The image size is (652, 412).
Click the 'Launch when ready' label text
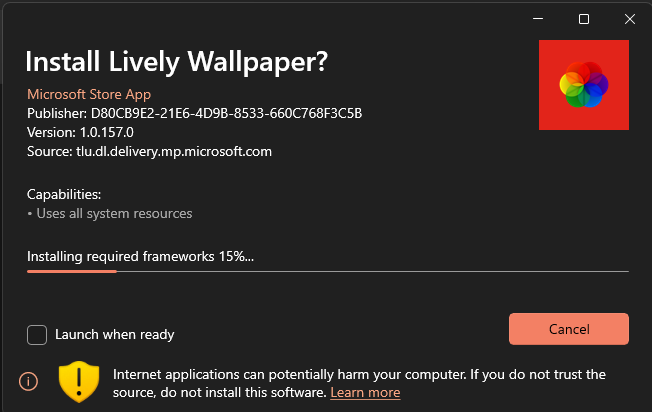(x=114, y=334)
